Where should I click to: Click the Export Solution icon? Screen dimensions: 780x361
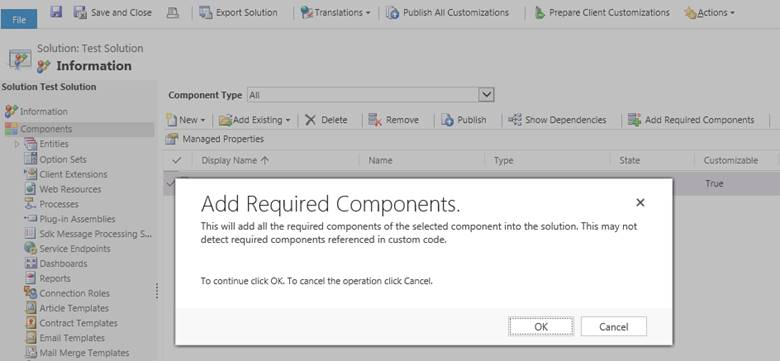pyautogui.click(x=205, y=13)
